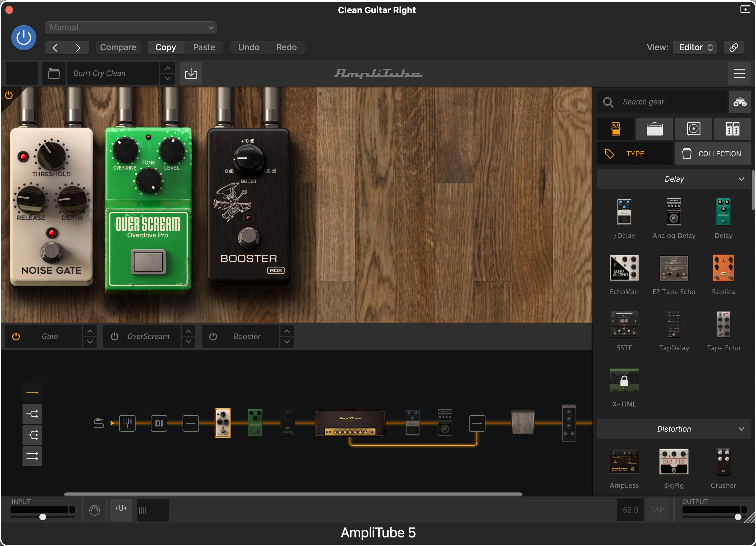Click the Redo button
Screen dimensions: 756x546
[287, 47]
